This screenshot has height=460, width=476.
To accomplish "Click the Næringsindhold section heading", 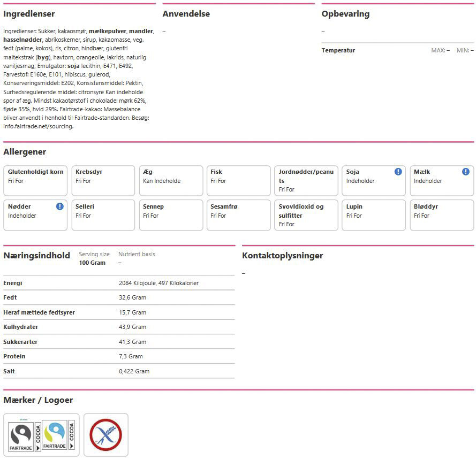I will point(37,256).
